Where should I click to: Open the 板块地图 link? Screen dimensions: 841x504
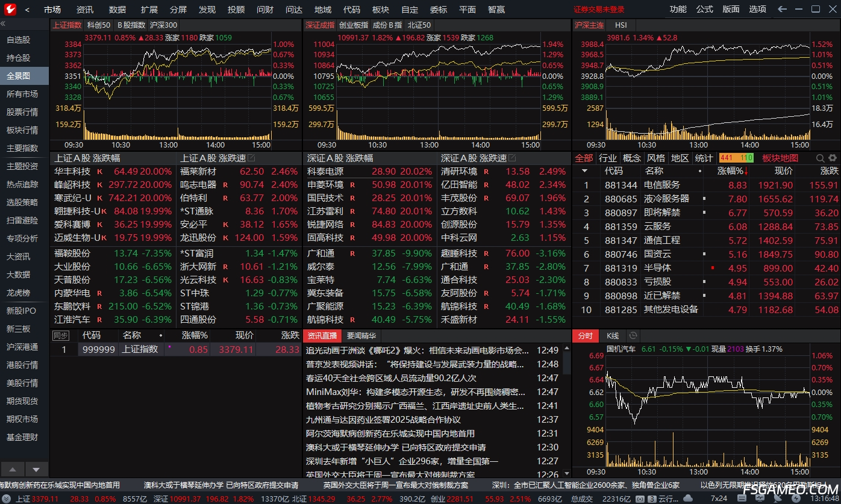tap(780, 158)
